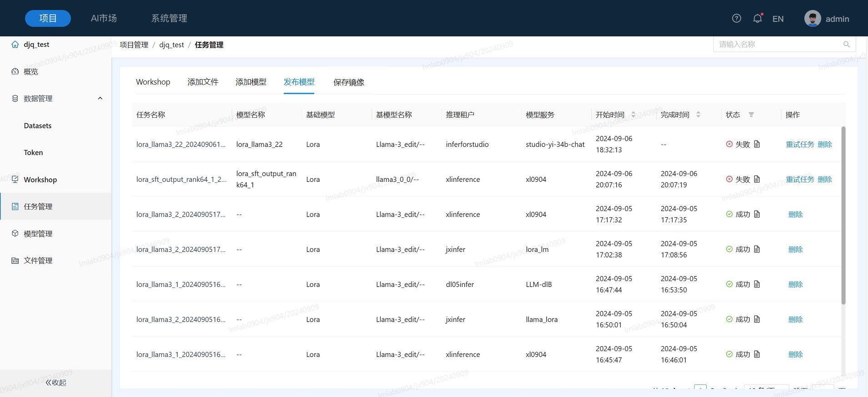Click the djq_test home icon in sidebar
The height and width of the screenshot is (397, 868).
[x=15, y=45]
